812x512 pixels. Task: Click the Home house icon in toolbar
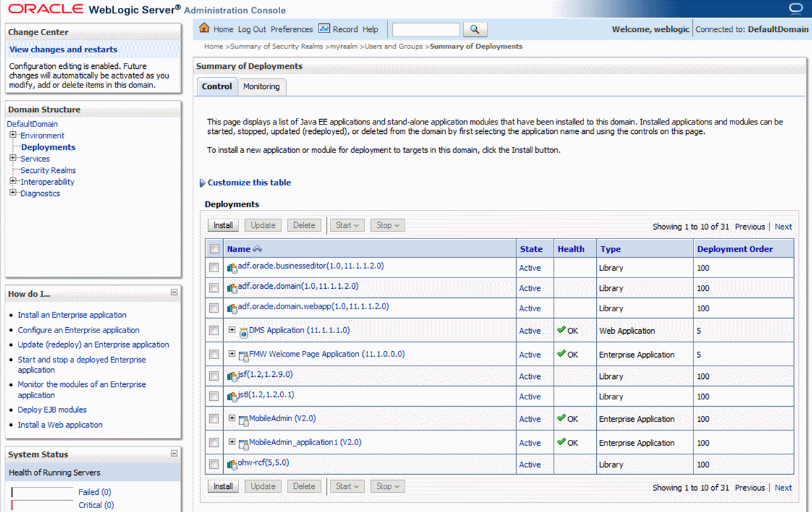(x=204, y=28)
